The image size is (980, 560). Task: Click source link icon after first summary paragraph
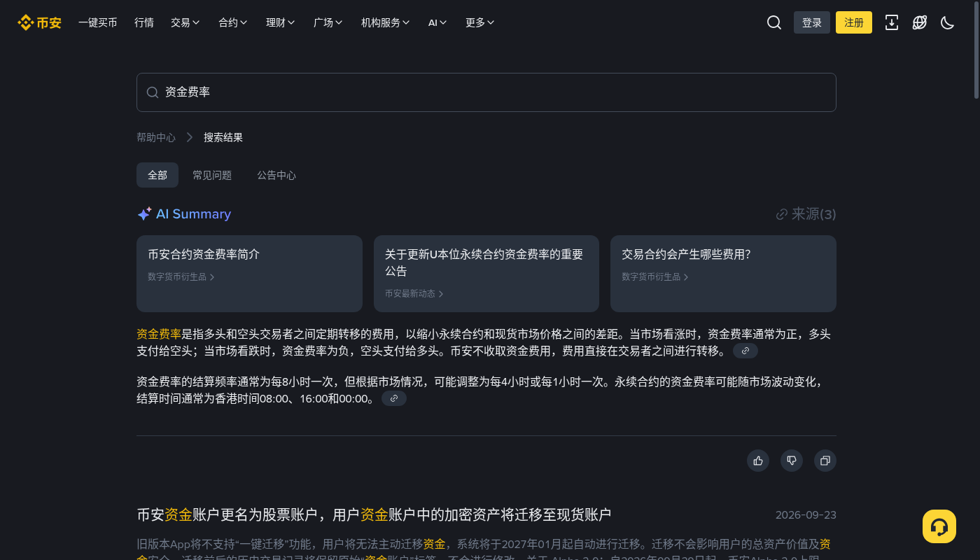(745, 351)
